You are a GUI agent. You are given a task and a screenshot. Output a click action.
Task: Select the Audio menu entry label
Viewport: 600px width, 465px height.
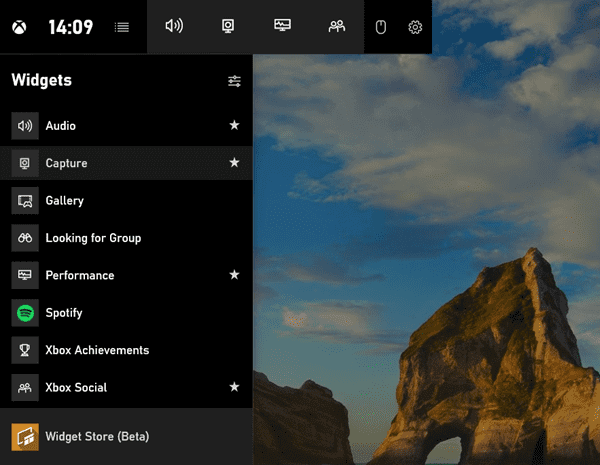pyautogui.click(x=60, y=126)
